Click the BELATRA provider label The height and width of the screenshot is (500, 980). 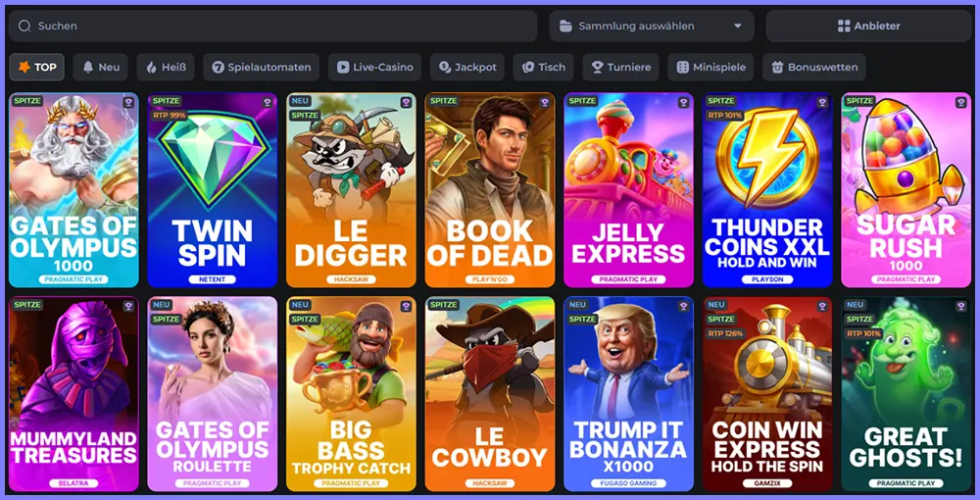click(73, 483)
